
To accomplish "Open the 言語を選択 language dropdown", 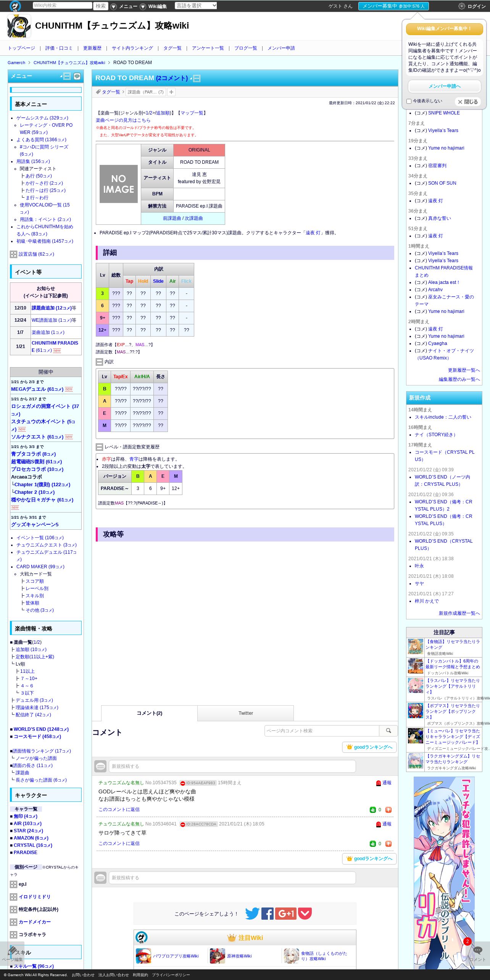I will click(196, 6).
